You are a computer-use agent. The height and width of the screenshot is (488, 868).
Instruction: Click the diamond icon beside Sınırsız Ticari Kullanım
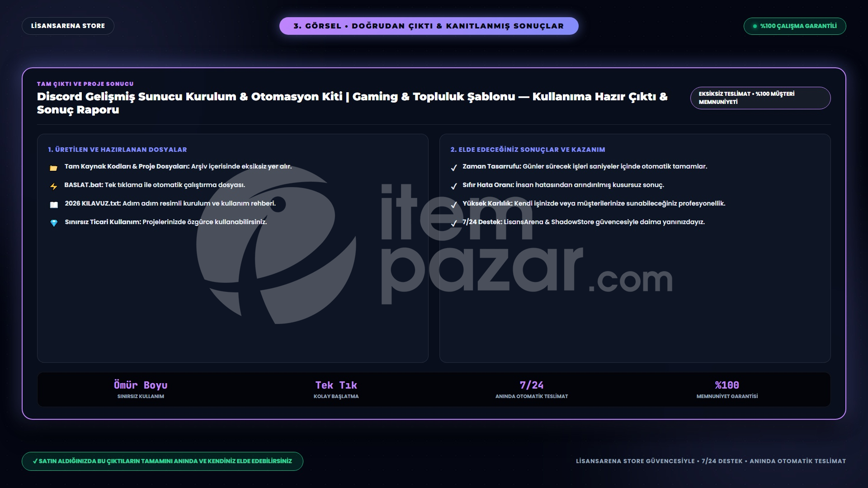coord(54,223)
